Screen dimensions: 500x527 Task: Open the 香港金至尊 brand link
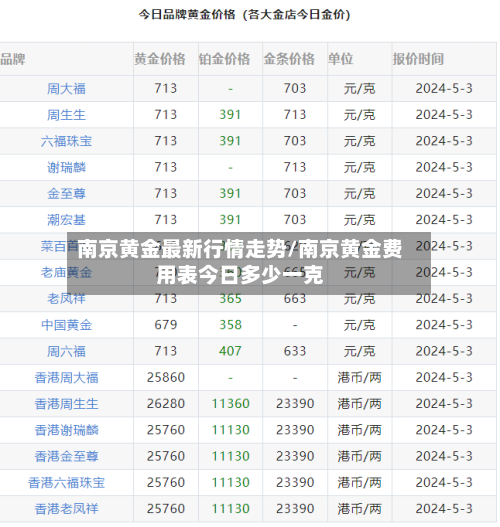pyautogui.click(x=66, y=456)
